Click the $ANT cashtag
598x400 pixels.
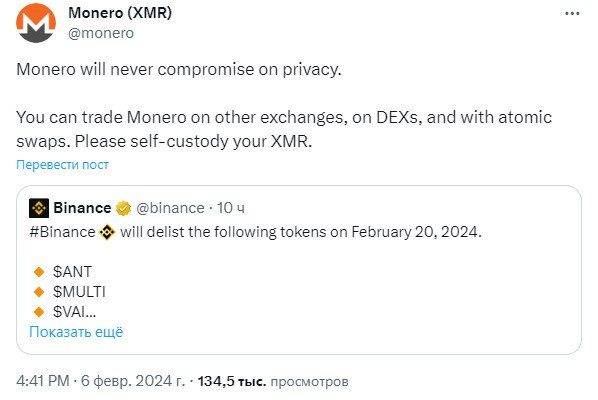tap(72, 272)
